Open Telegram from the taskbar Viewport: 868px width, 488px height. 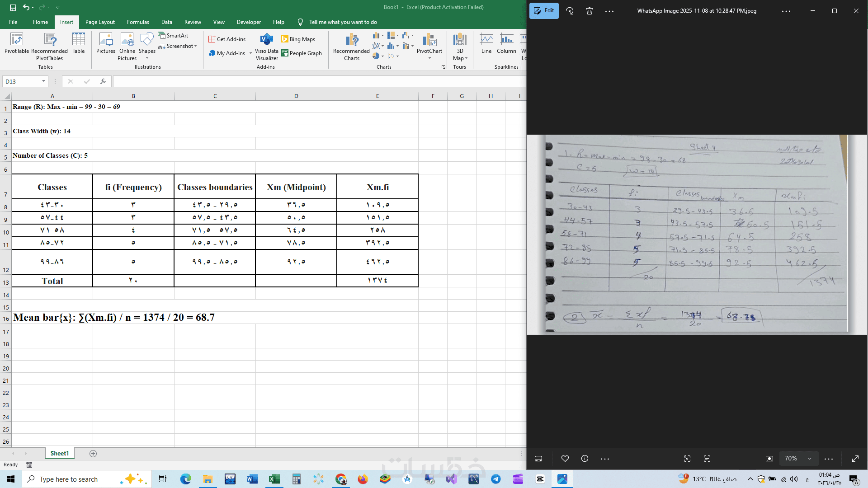pos(496,479)
